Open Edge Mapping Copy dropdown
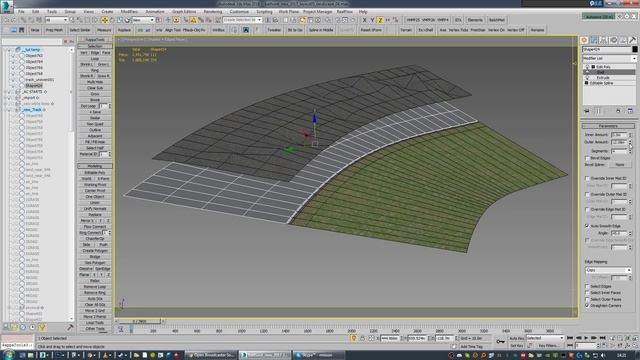The image size is (640, 360). 608,270
